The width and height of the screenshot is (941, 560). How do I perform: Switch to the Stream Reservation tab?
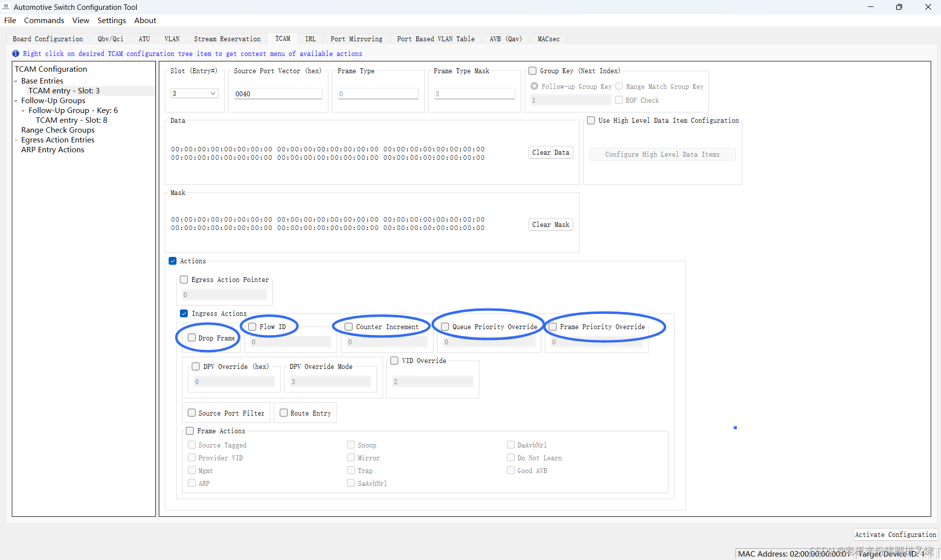(227, 39)
